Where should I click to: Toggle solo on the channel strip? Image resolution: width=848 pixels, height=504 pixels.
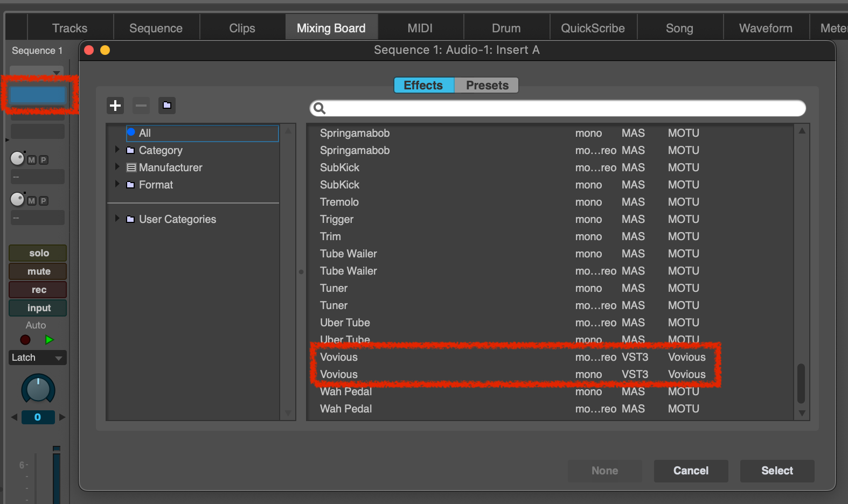[38, 253]
